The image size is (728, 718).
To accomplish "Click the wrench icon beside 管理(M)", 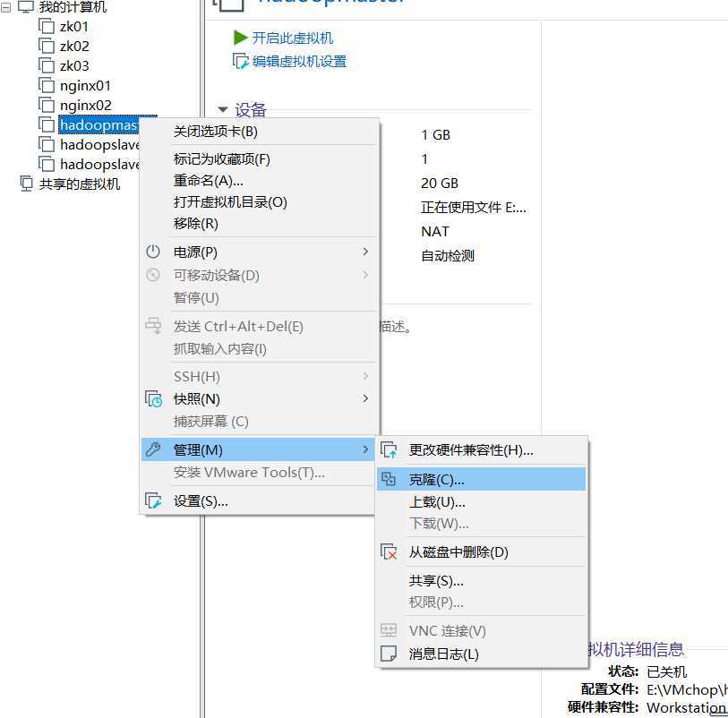I will tap(153, 449).
